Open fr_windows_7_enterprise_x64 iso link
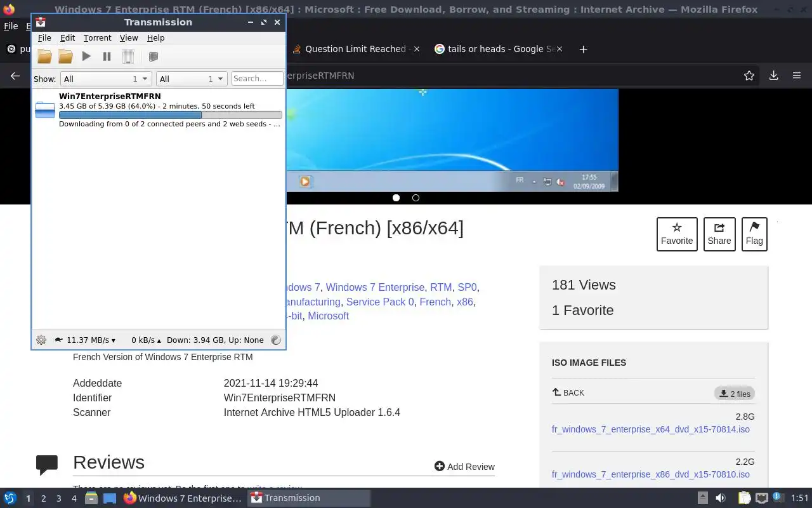Image resolution: width=812 pixels, height=508 pixels. pos(651,429)
